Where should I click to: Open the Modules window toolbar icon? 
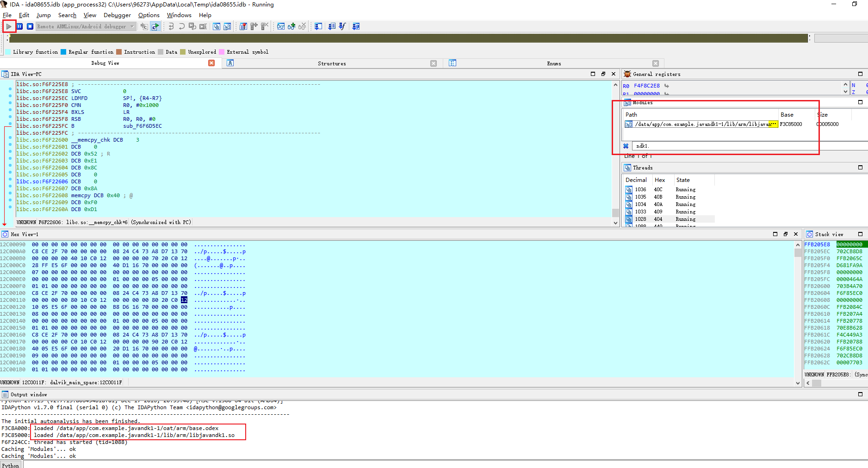(227, 26)
